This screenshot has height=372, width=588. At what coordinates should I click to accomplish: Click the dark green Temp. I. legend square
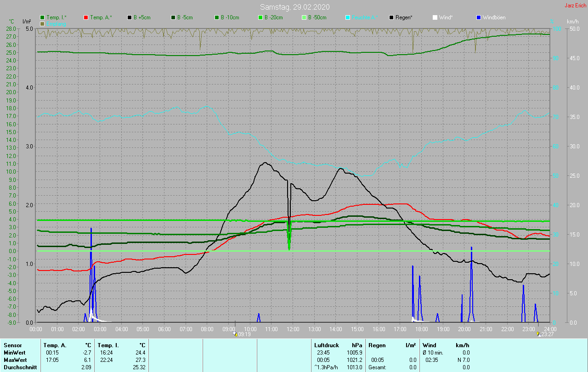pyautogui.click(x=43, y=17)
